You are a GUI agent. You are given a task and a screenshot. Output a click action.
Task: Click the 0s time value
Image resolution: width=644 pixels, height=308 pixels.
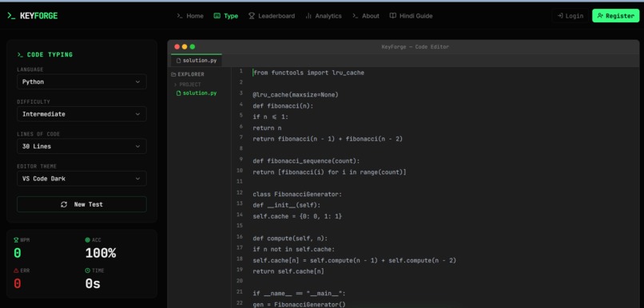[93, 284]
